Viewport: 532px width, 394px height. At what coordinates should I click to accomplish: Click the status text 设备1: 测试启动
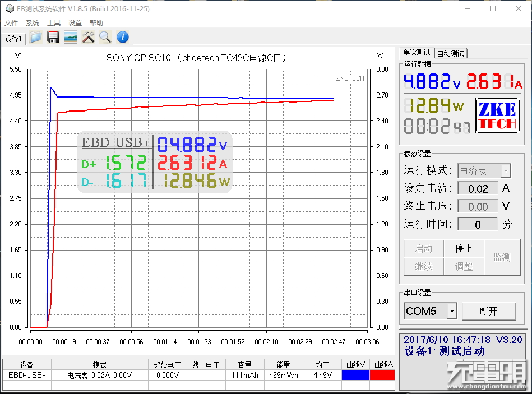(445, 351)
